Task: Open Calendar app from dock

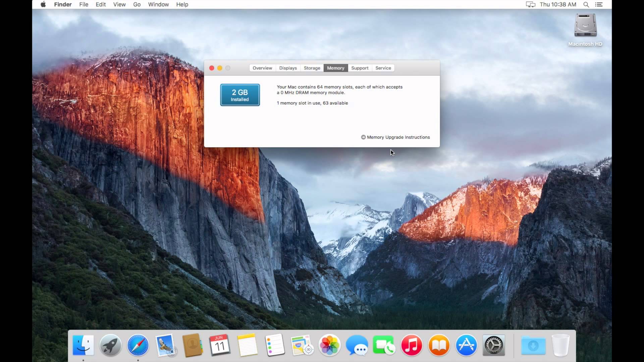Action: click(x=219, y=345)
